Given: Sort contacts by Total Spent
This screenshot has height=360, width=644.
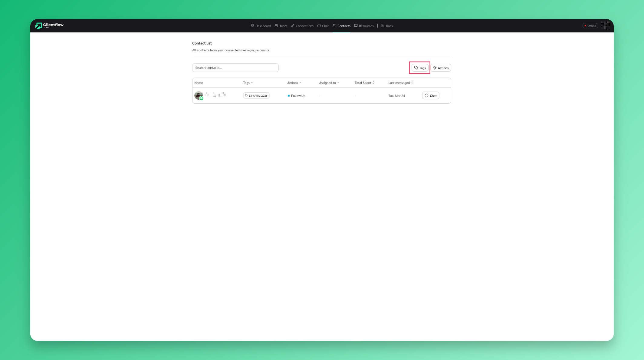Looking at the screenshot, I should pos(364,82).
